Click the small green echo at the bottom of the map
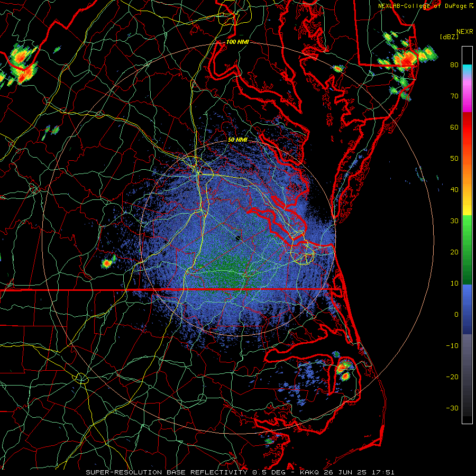The height and width of the screenshot is (476, 476). (269, 441)
